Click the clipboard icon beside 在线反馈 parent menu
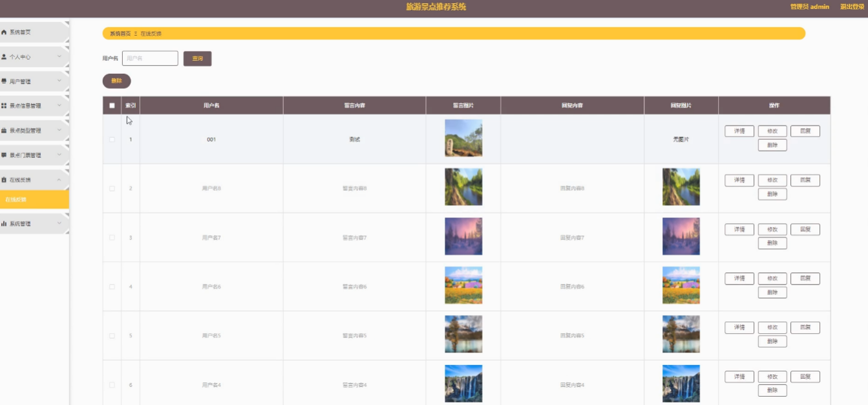868x405 pixels. 4,180
